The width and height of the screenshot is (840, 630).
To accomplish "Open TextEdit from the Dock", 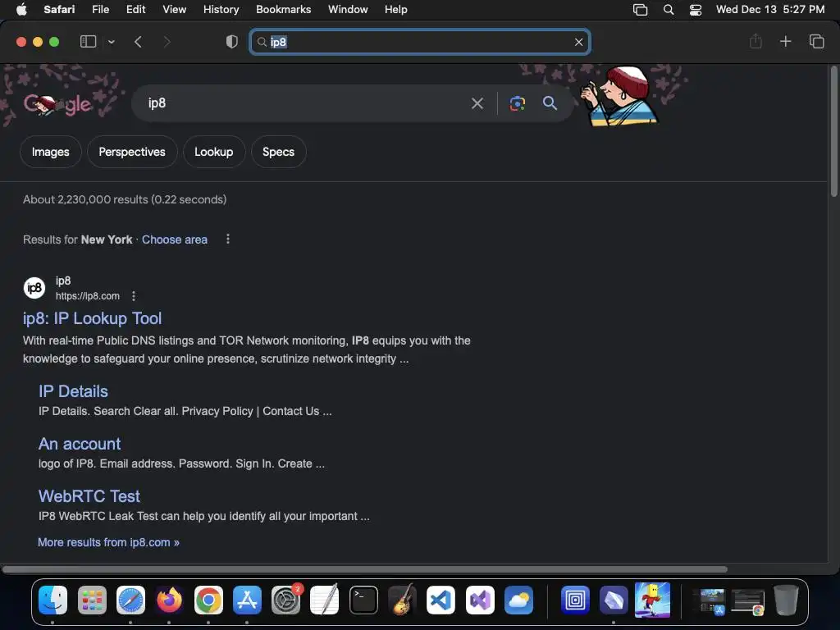I will [325, 600].
